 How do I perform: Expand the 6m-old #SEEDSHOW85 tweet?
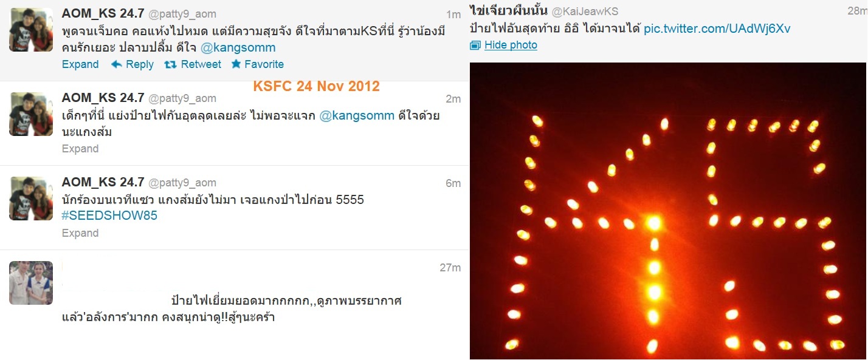(80, 233)
